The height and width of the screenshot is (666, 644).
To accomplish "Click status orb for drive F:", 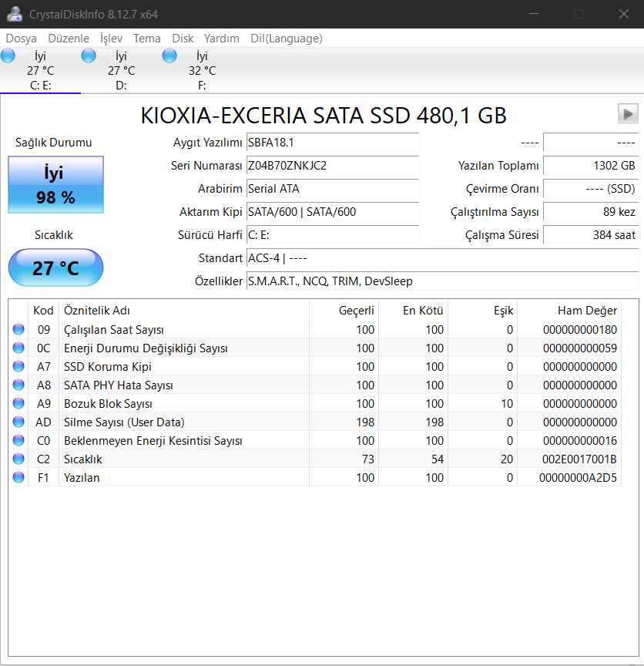I will coord(169,55).
